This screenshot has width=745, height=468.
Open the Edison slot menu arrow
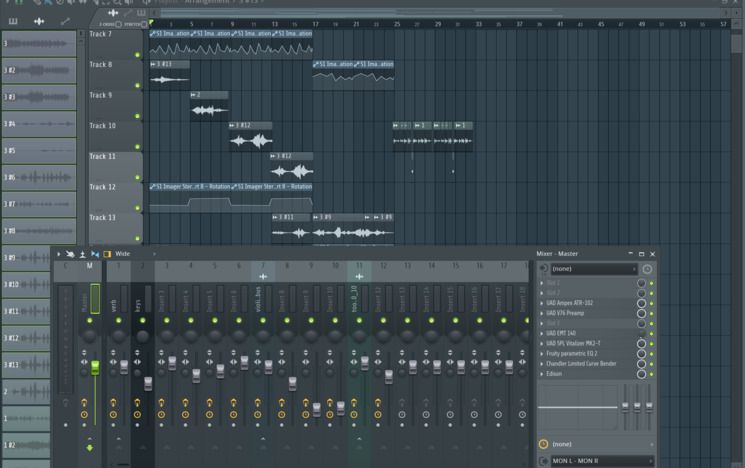click(x=542, y=374)
